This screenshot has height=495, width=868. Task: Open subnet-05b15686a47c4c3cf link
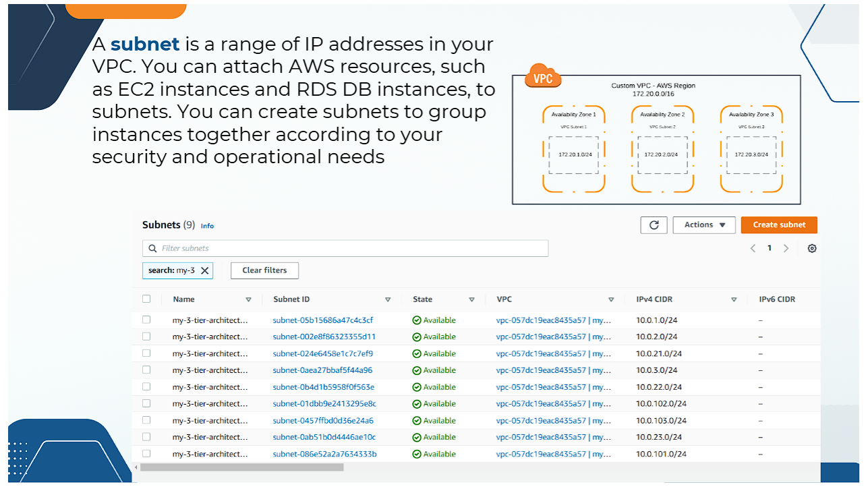(323, 320)
